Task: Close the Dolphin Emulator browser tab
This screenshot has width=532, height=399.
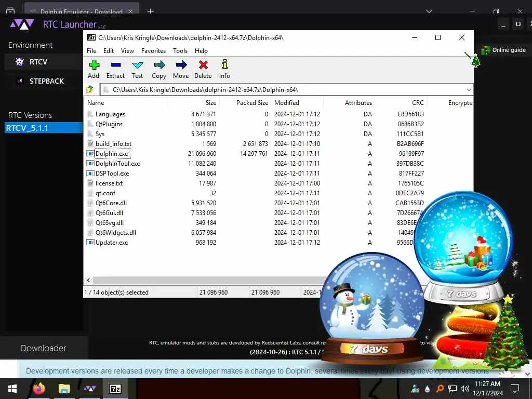Action: click(x=130, y=11)
